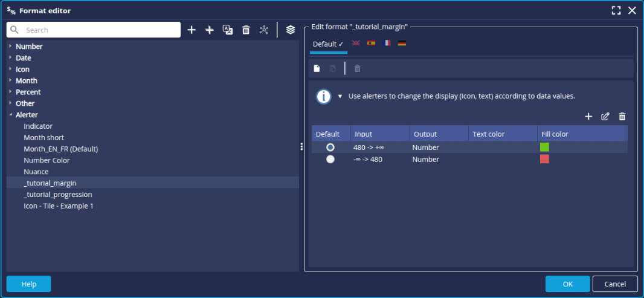Viewport: 644px width, 298px height.
Task: Click the pencil edit icon above alerter table
Action: click(x=605, y=117)
